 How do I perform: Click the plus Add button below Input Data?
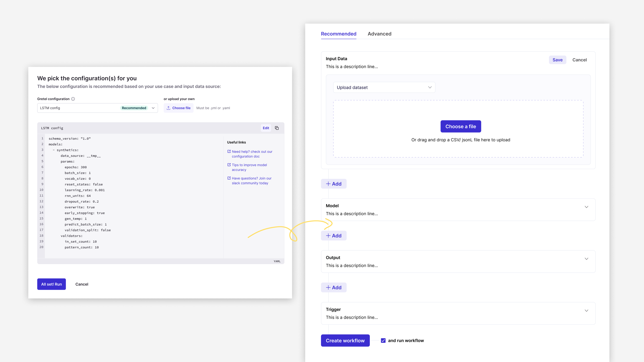click(x=334, y=184)
